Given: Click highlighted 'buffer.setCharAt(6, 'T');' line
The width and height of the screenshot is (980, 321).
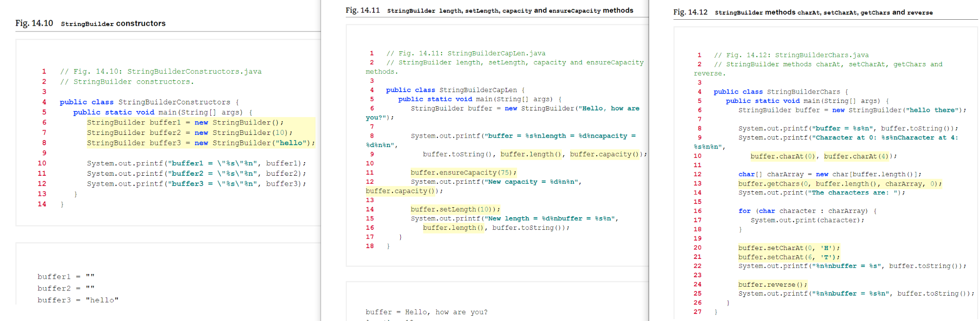Looking at the screenshot, I should coord(789,257).
